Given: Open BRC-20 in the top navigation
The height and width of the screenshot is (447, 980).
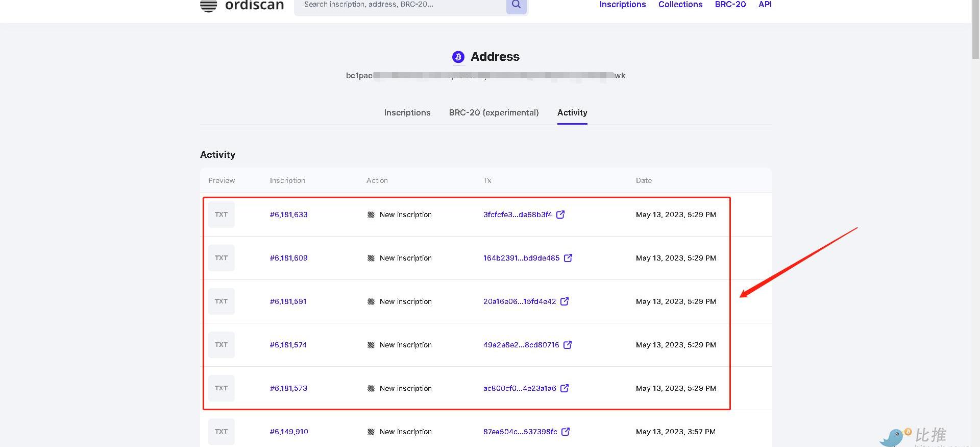Looking at the screenshot, I should (730, 5).
